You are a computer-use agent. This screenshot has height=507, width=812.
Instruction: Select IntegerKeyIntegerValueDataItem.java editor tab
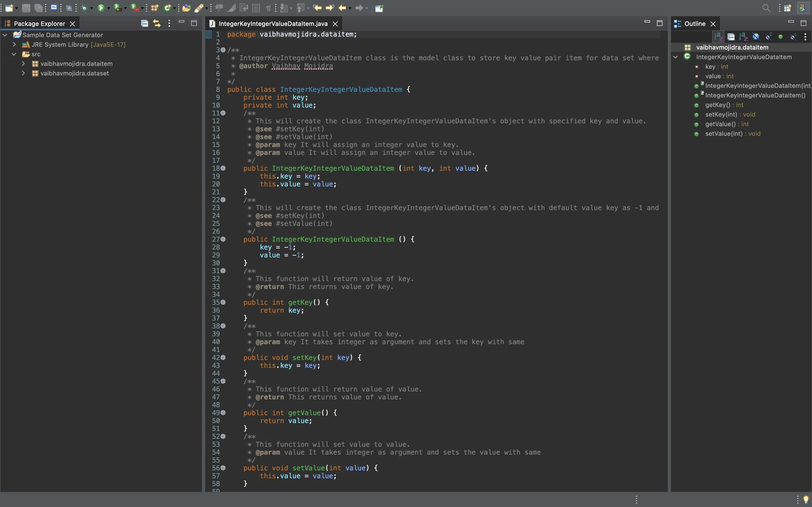(272, 23)
